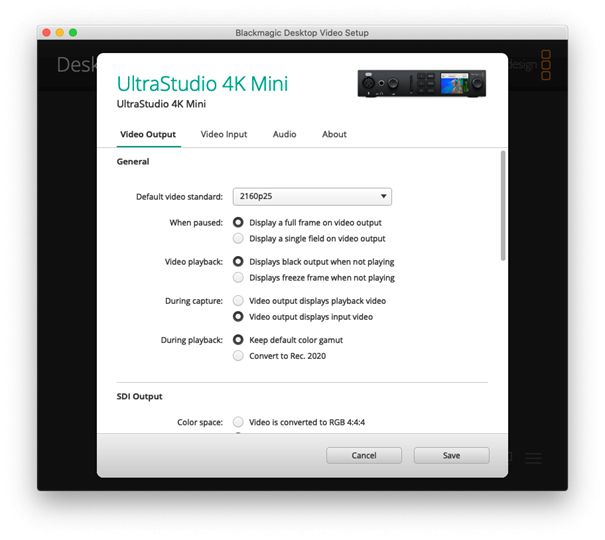
Task: Click the During capture label
Action: pyautogui.click(x=194, y=301)
